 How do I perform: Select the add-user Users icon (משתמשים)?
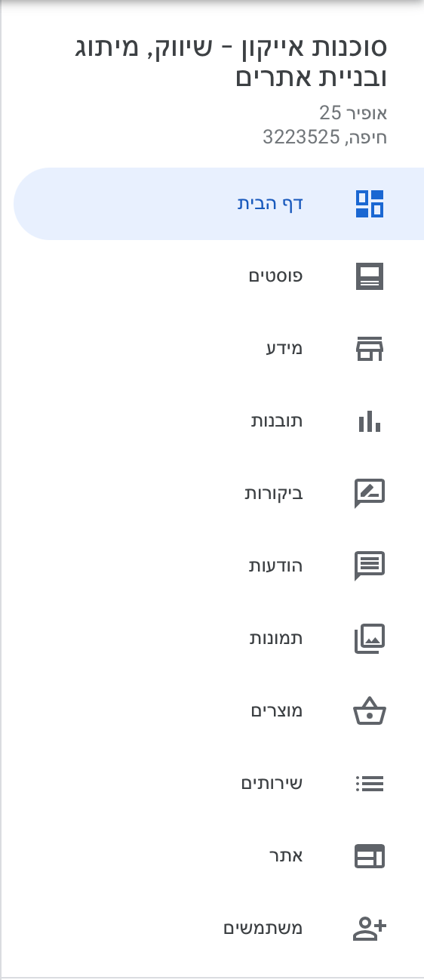tap(370, 928)
